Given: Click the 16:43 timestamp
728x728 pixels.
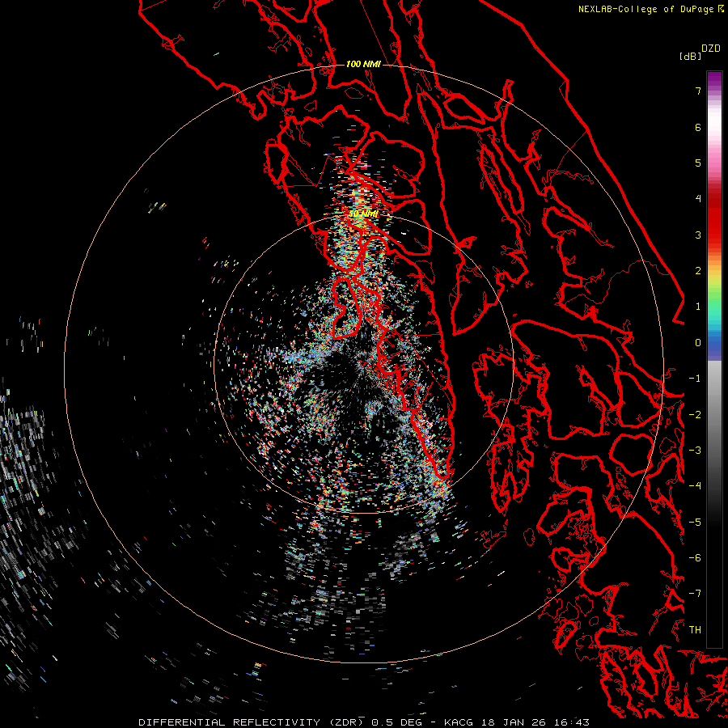Looking at the screenshot, I should click(571, 722).
